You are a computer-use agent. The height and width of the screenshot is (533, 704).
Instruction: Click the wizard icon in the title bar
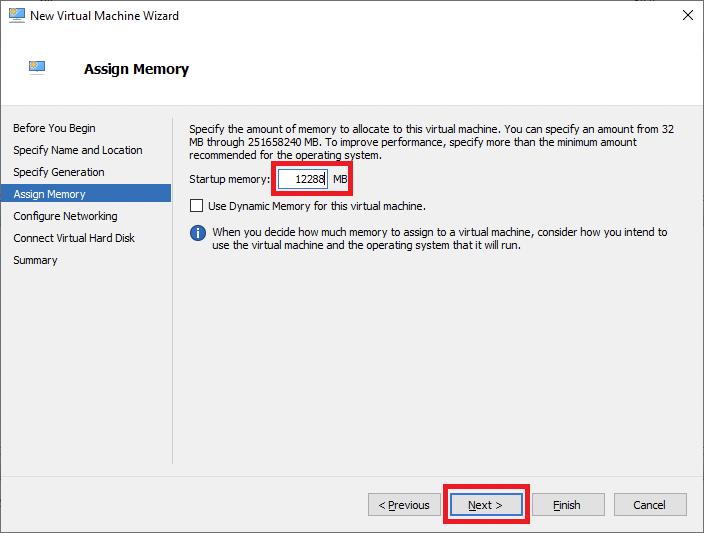(15, 16)
